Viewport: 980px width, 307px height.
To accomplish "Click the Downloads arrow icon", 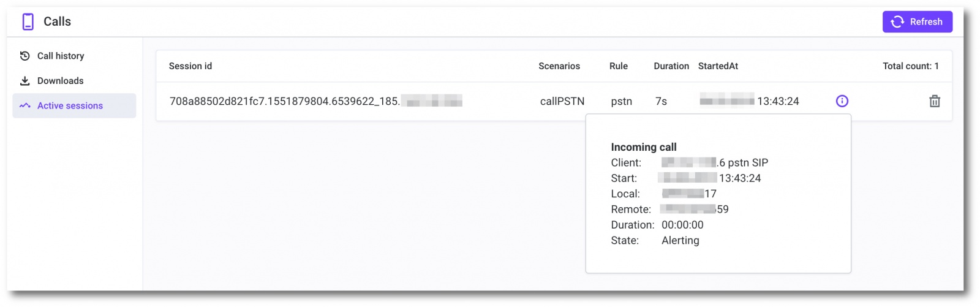I will (24, 81).
